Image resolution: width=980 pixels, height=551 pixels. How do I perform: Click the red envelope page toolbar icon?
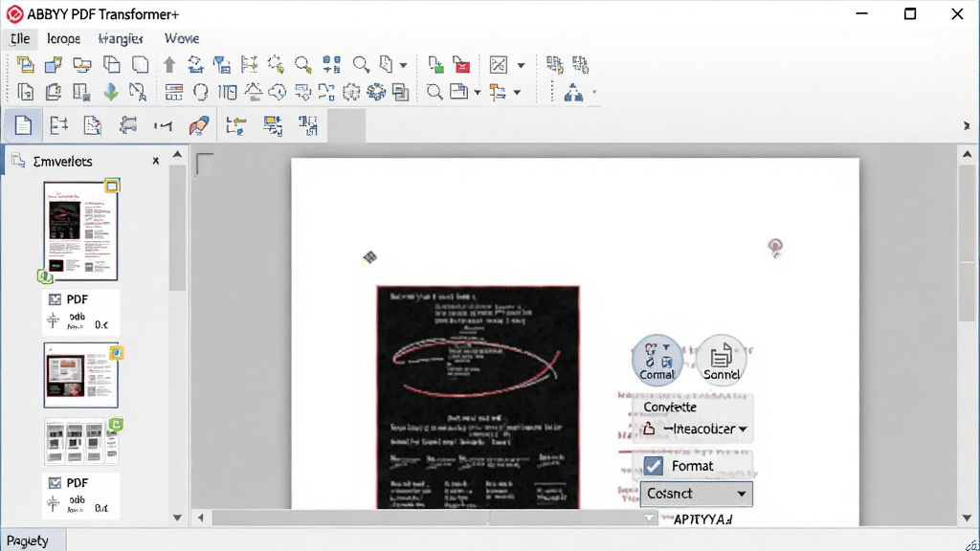tap(461, 64)
